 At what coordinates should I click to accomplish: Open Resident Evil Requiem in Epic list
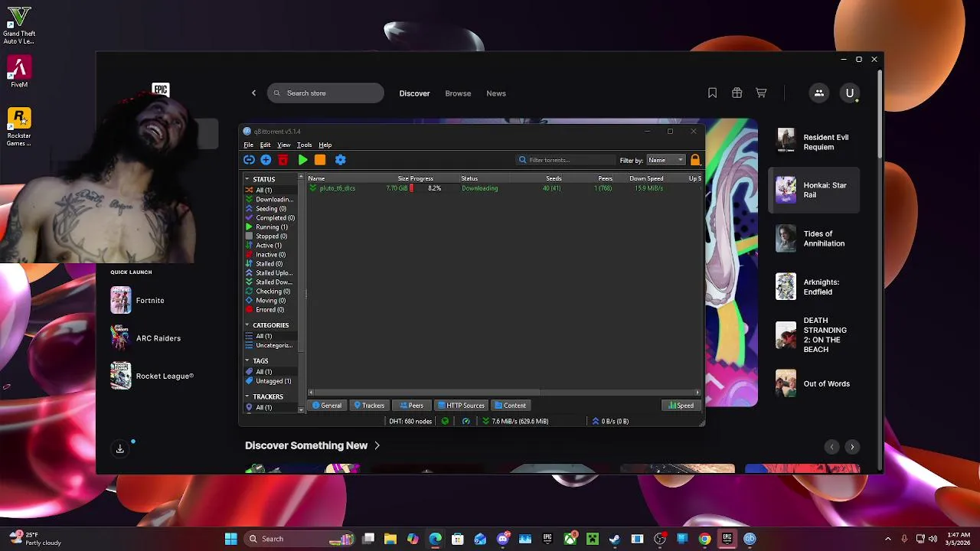pyautogui.click(x=814, y=142)
